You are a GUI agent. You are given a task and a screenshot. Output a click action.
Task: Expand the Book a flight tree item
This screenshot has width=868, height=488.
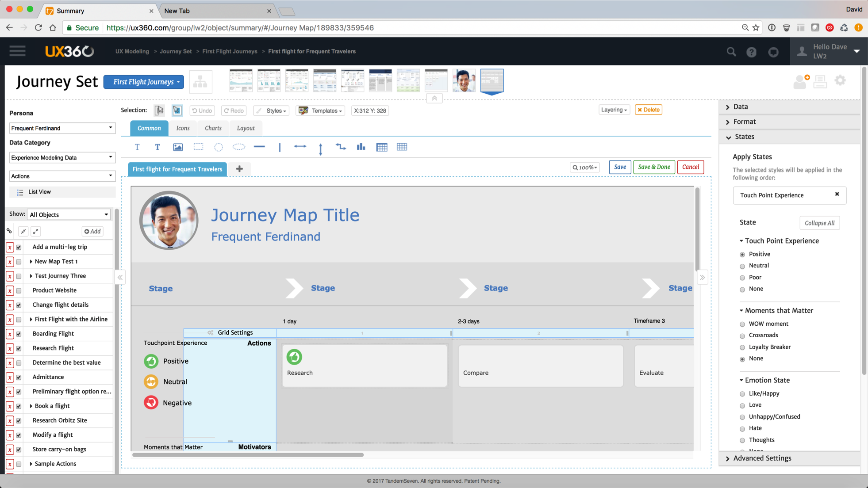coord(31,406)
